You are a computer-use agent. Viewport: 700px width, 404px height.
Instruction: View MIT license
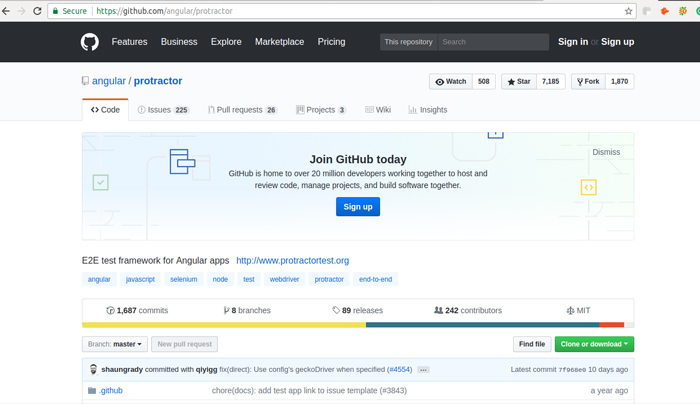578,310
